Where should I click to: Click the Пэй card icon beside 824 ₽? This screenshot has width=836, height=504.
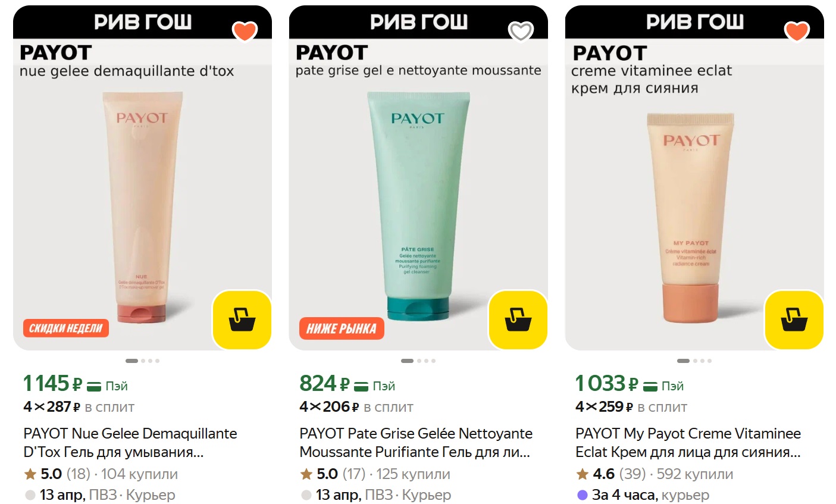pos(361,387)
